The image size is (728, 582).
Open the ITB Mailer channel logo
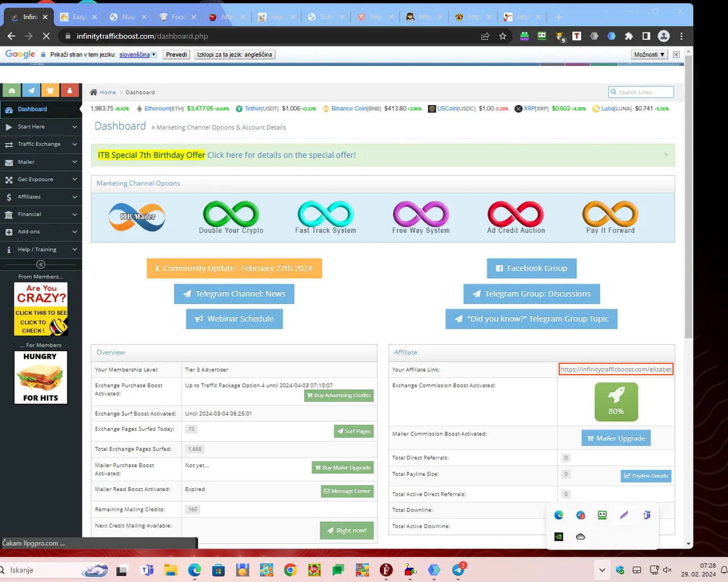pyautogui.click(x=137, y=217)
